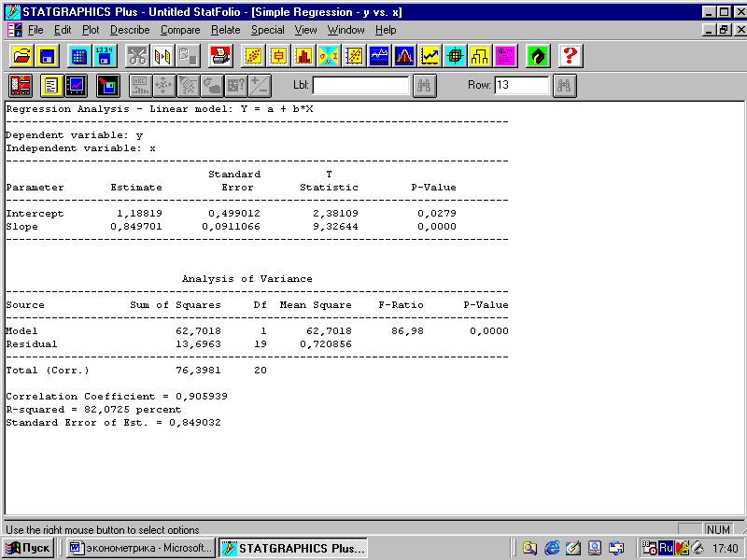
Task: Click the Total (Corr.) row label
Action: [x=48, y=370]
